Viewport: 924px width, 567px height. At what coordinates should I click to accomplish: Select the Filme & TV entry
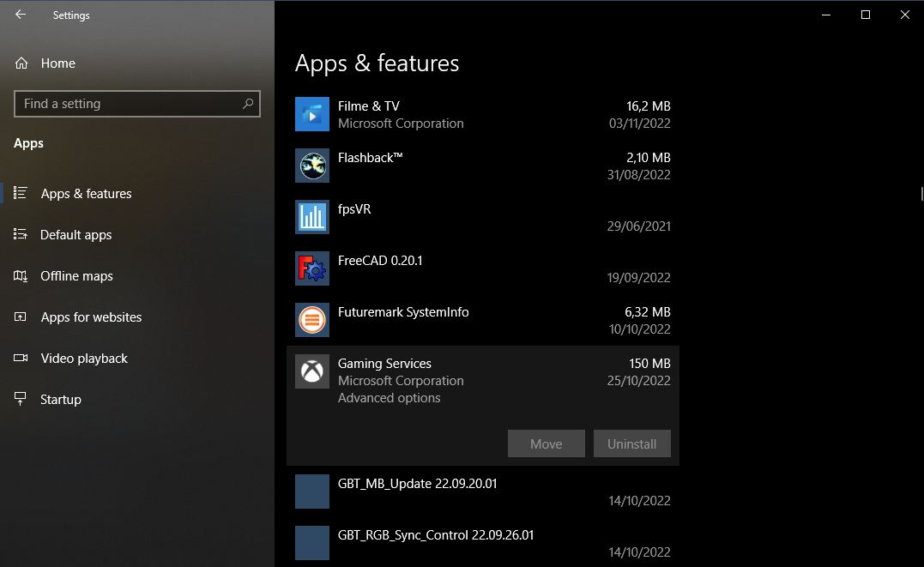[x=483, y=114]
